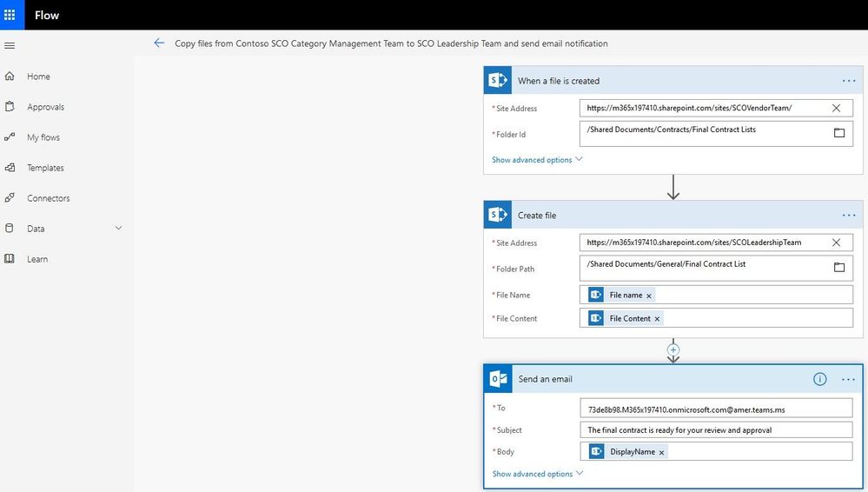868x492 pixels.
Task: Select the File name dynamic token
Action: pos(621,295)
